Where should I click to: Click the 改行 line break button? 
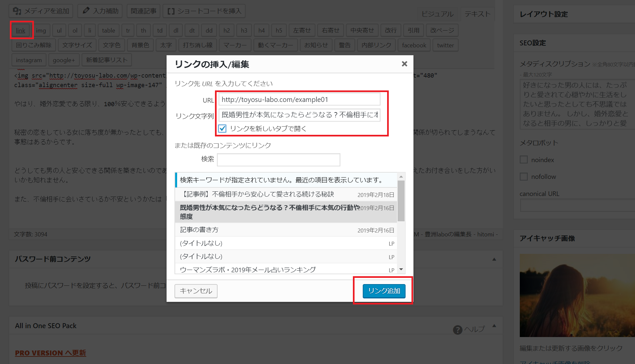point(391,30)
